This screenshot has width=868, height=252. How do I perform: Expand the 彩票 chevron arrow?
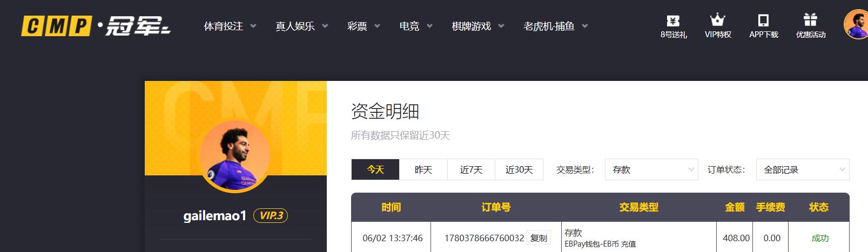coord(377,26)
